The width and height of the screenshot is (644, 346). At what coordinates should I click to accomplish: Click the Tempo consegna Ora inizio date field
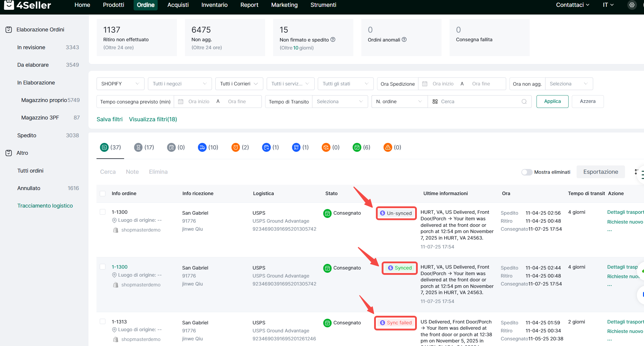click(x=199, y=101)
